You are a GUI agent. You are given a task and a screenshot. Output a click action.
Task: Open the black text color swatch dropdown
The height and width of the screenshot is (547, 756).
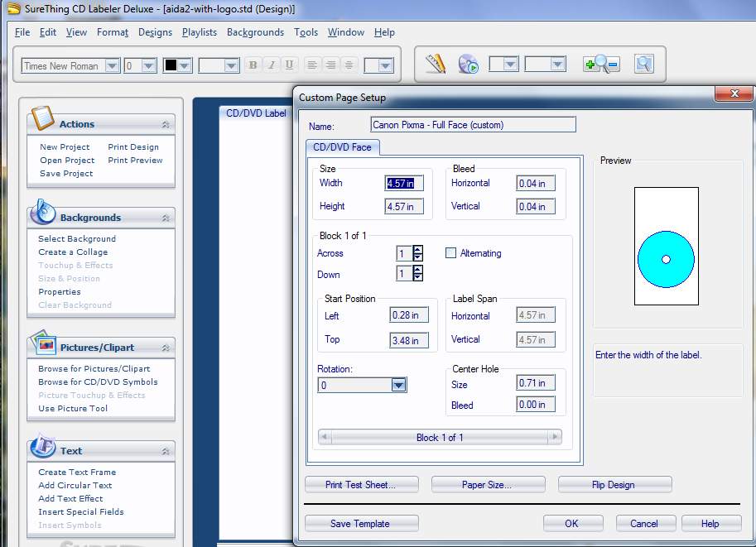(x=184, y=66)
